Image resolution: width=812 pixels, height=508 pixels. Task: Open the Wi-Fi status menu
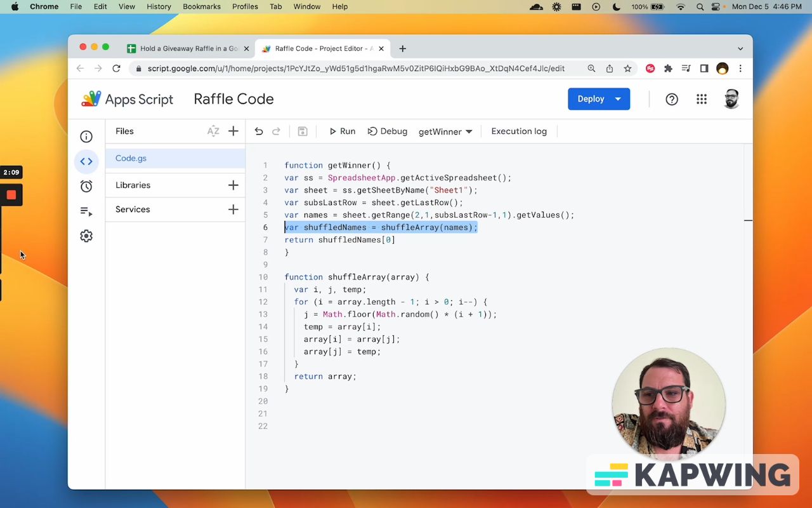681,6
